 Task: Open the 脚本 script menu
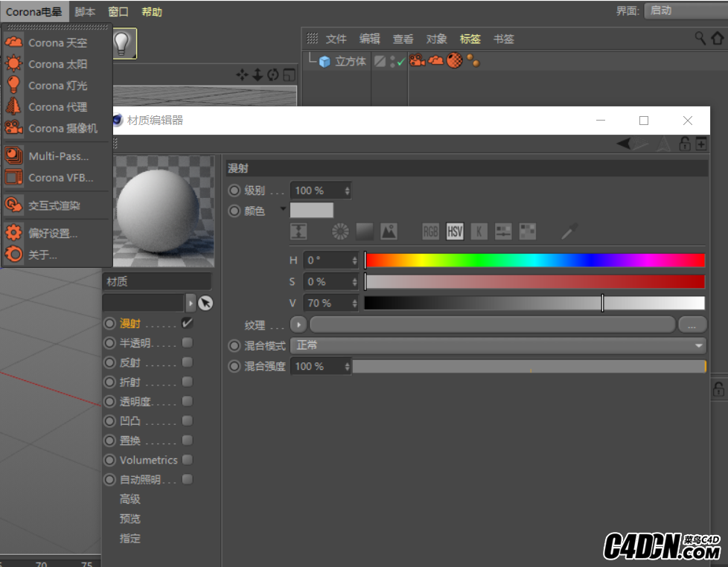point(85,12)
